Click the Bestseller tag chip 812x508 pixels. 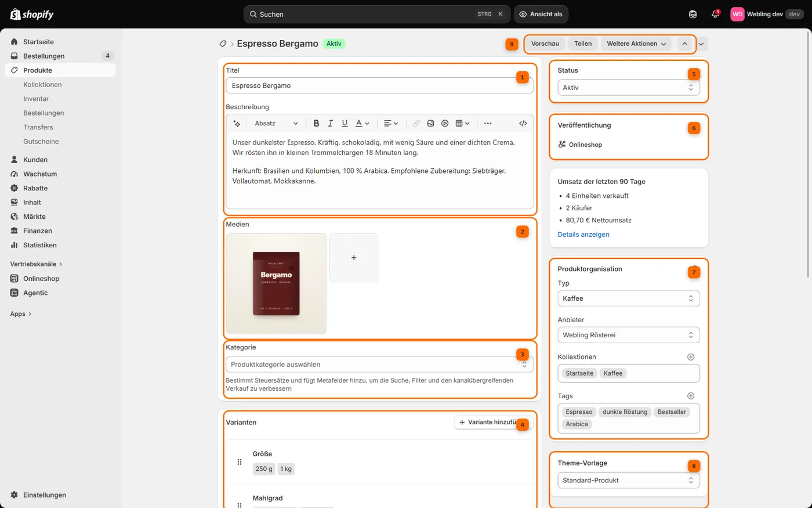click(x=672, y=412)
